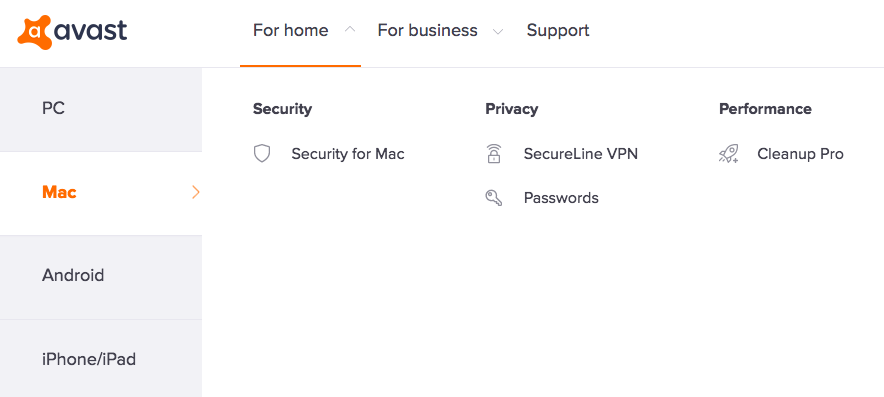Go to the Support page
The height and width of the screenshot is (397, 884).
(x=558, y=30)
